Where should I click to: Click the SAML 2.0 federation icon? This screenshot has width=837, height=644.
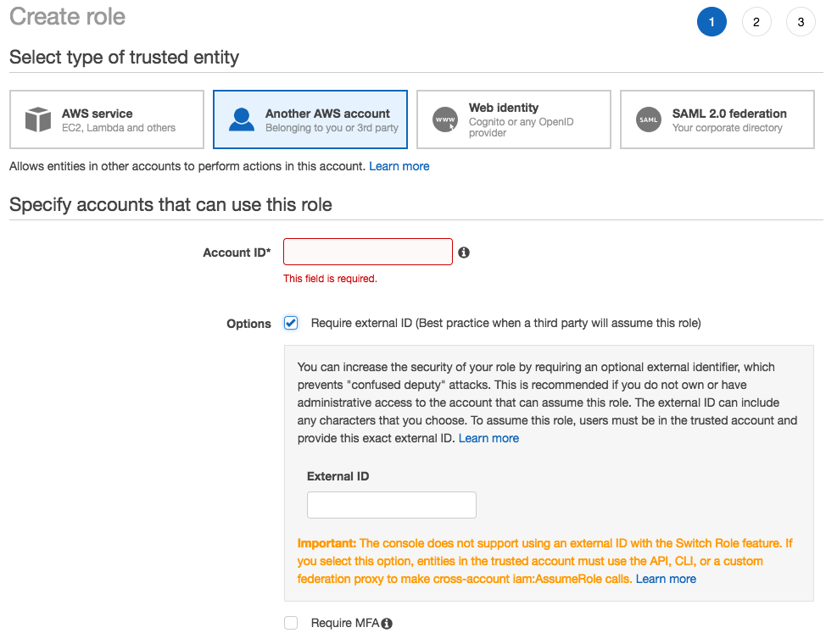[x=649, y=119]
